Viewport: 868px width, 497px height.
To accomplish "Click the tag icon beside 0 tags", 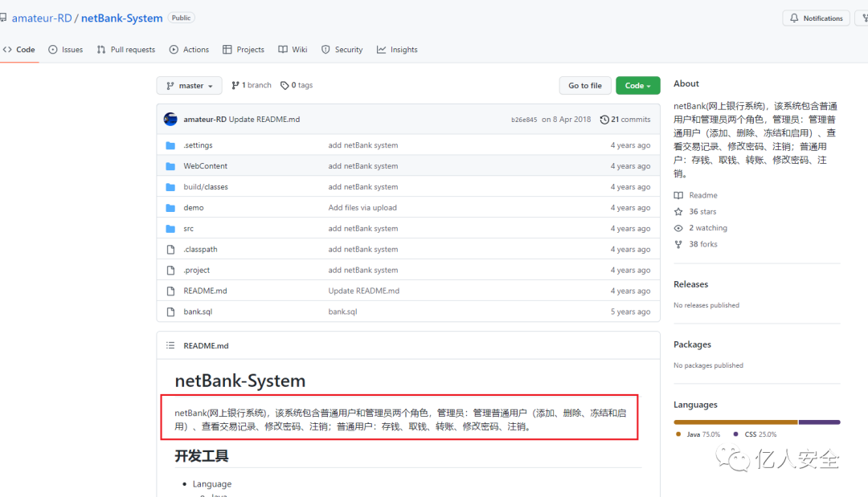I will point(285,85).
